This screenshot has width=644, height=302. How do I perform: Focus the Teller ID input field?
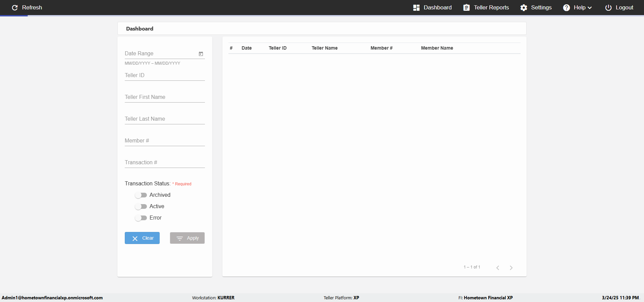[x=165, y=75]
